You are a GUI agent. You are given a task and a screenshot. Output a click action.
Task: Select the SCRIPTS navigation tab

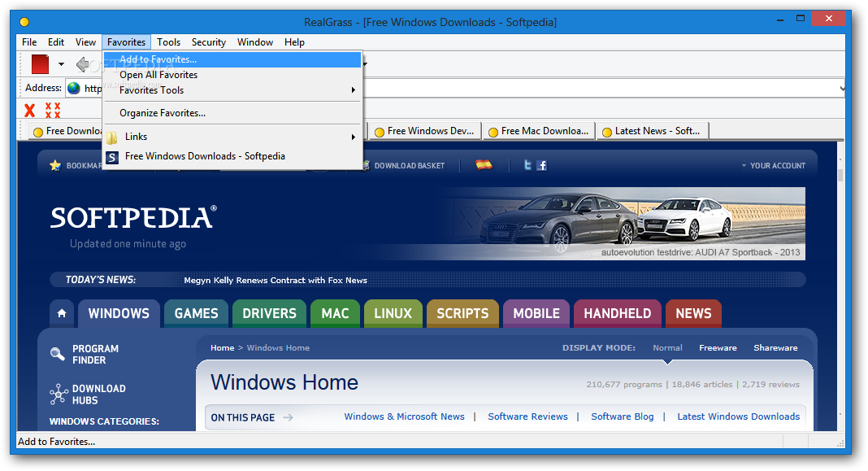(462, 314)
